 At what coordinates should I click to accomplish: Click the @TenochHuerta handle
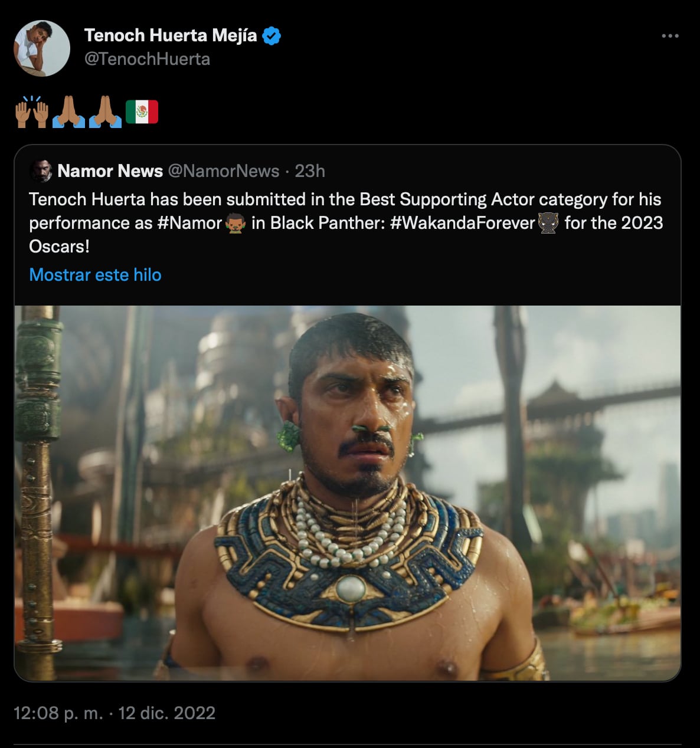147,59
